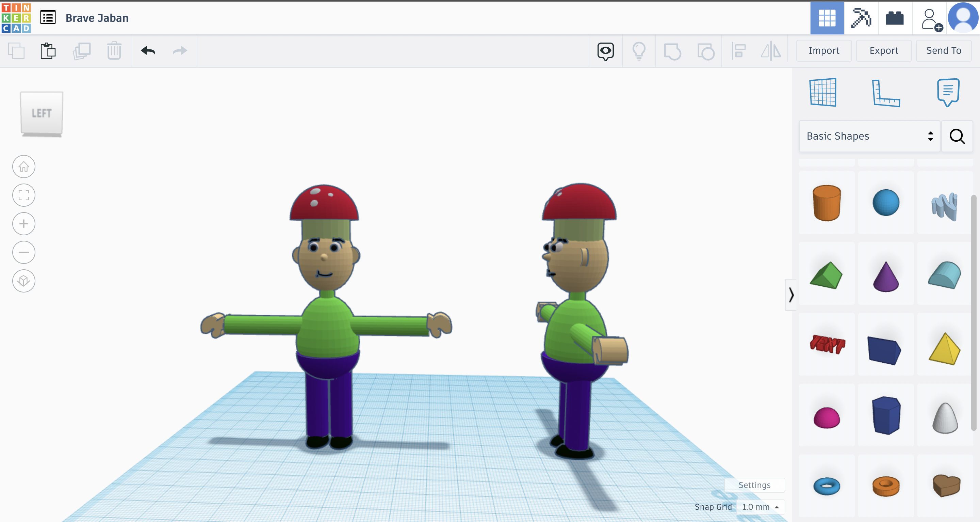The image size is (980, 522).
Task: Toggle the perspective/orthographic view cube icon
Action: click(x=23, y=281)
